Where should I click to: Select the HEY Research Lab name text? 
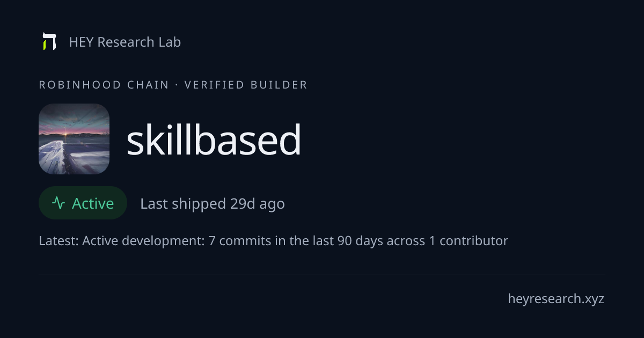coord(125,42)
